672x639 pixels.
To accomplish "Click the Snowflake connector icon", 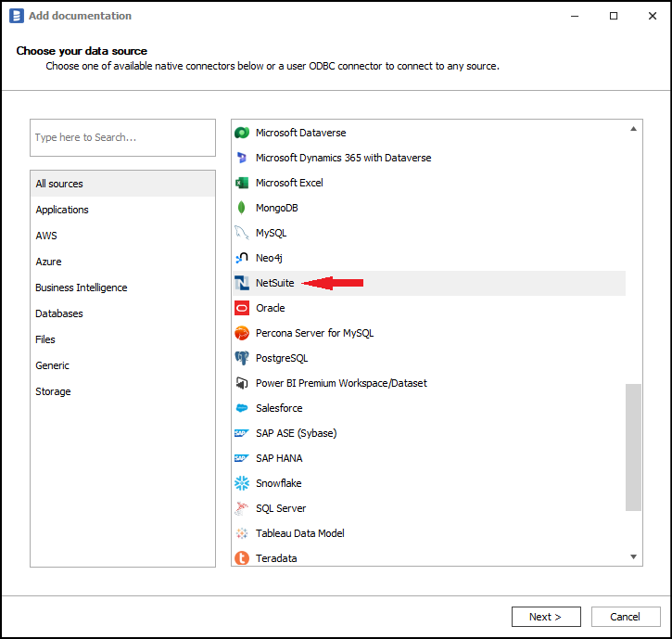I will [x=242, y=483].
